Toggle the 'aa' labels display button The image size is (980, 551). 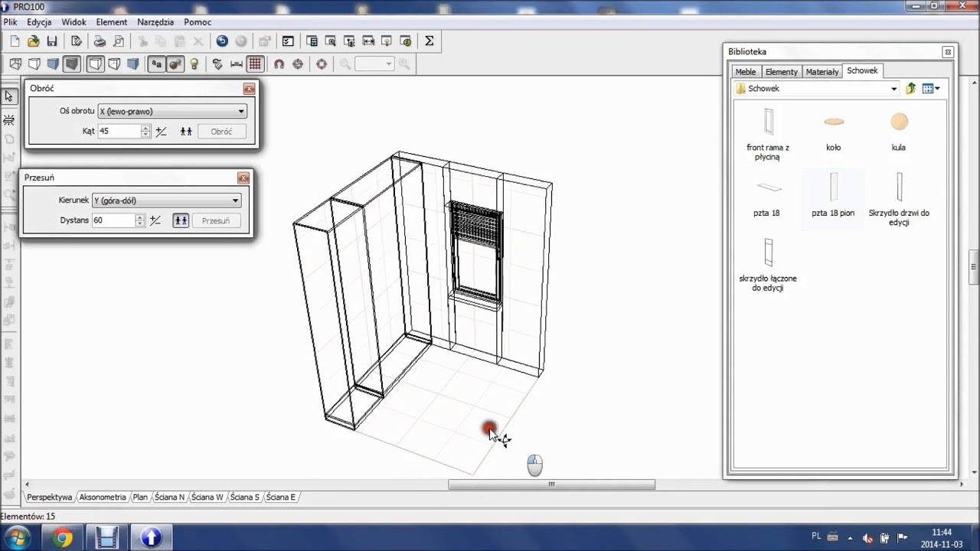[156, 64]
